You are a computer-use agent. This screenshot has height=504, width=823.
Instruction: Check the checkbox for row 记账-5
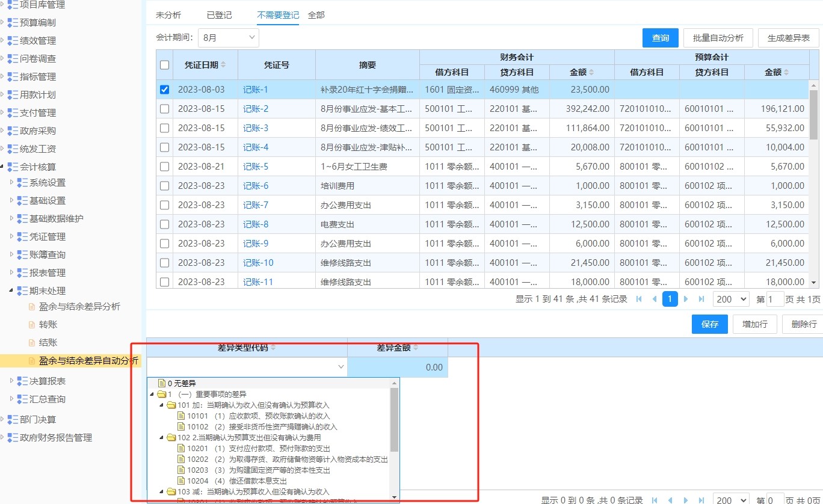[x=164, y=167]
